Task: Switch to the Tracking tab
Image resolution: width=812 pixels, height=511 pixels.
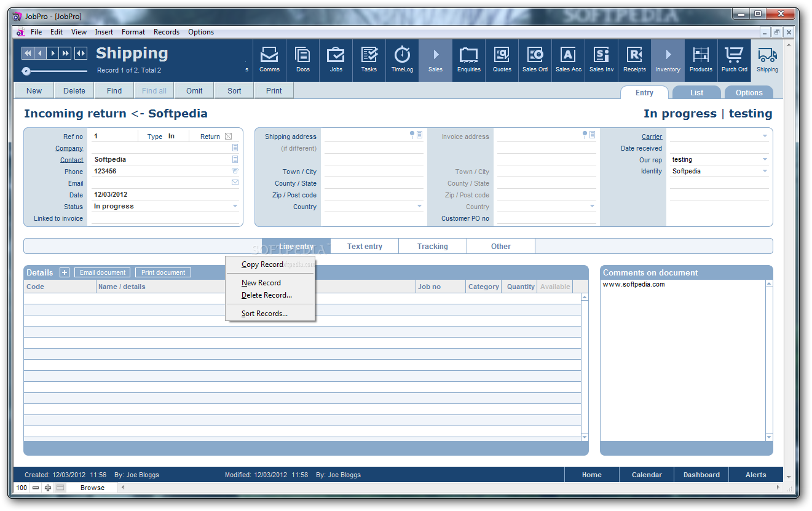Action: (x=433, y=246)
